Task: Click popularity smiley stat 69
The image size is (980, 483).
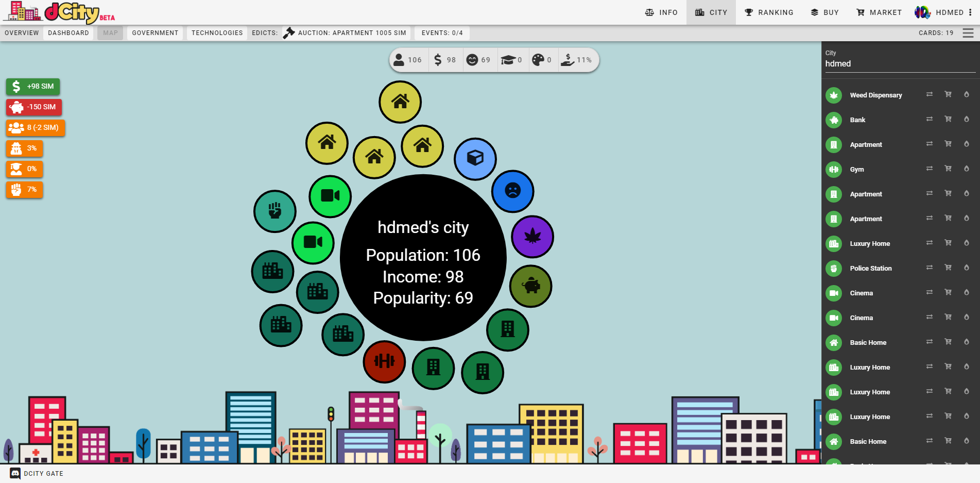Action: click(x=479, y=60)
